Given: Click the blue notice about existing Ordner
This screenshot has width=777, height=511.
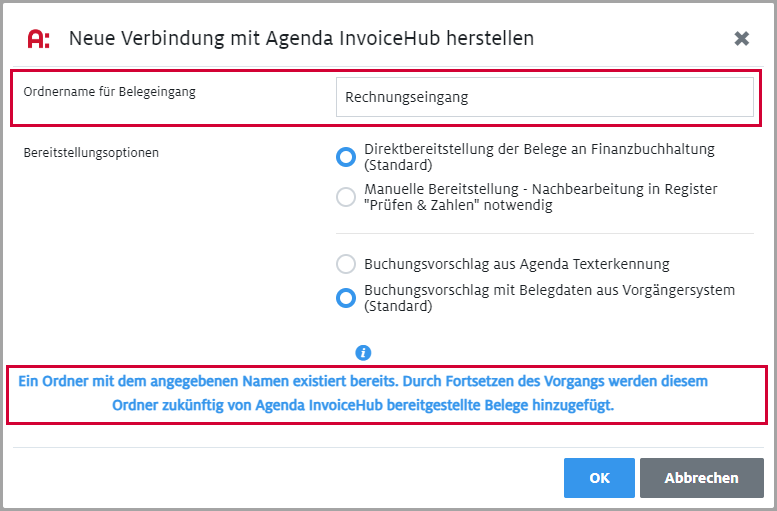Looking at the screenshot, I should coord(363,393).
